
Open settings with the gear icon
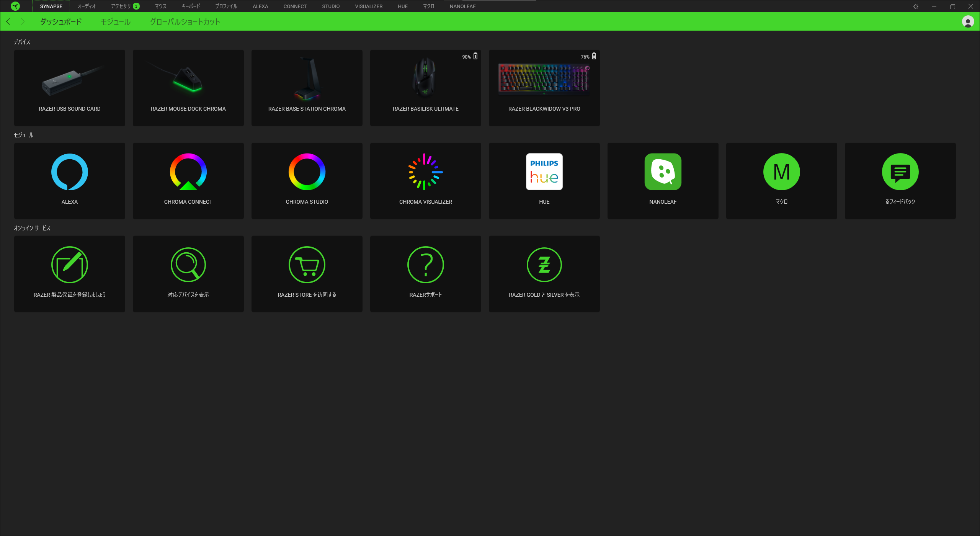click(915, 7)
